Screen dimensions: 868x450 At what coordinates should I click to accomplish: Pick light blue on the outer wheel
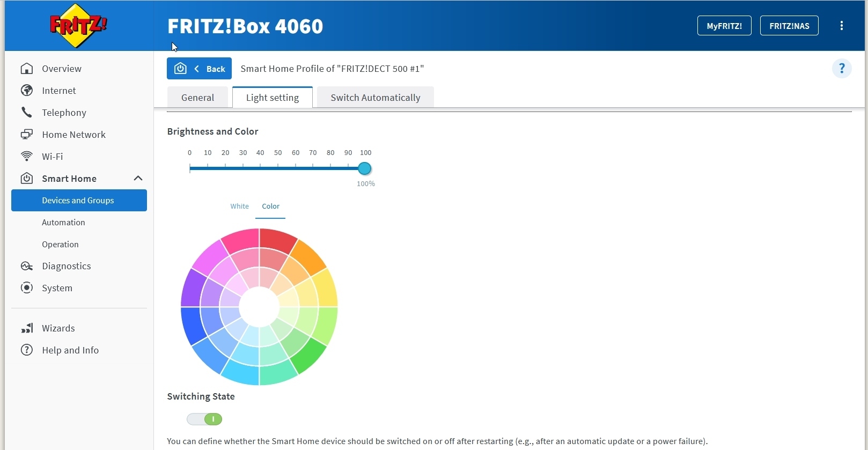(209, 356)
